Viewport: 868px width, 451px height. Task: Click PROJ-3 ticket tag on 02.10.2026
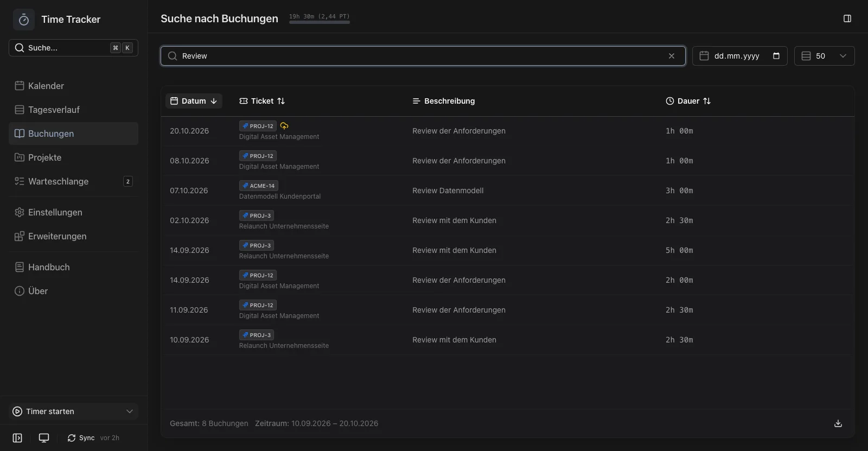(x=256, y=215)
